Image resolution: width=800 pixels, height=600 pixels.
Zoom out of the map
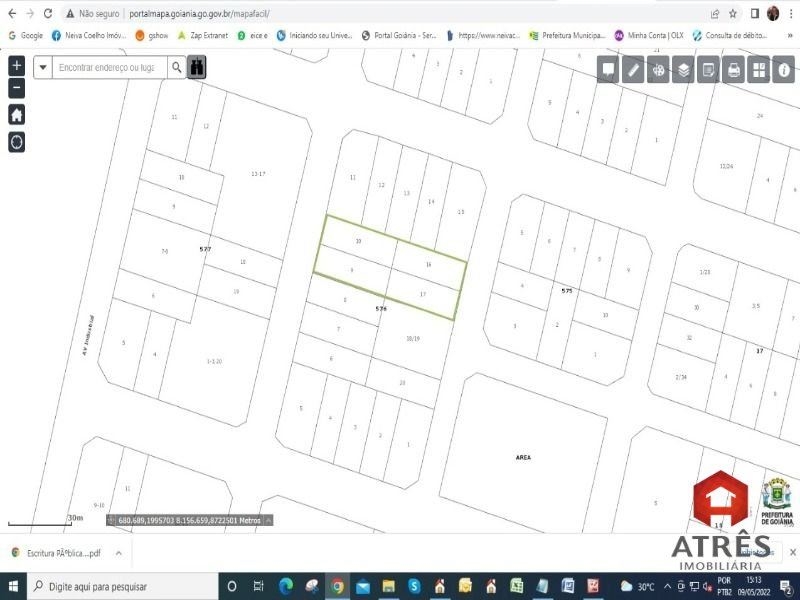pos(16,88)
